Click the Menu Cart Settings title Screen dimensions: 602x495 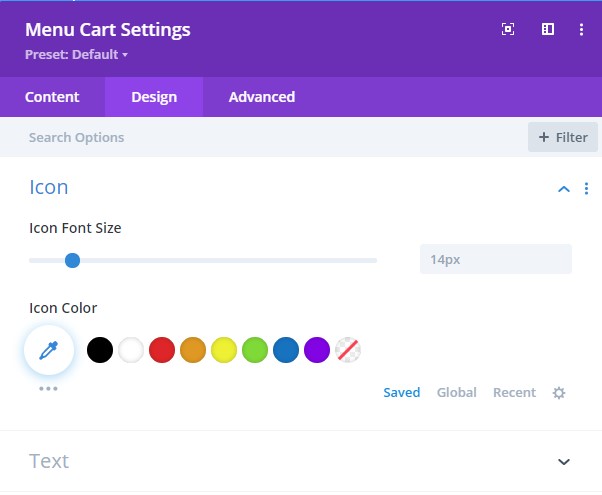click(x=108, y=30)
